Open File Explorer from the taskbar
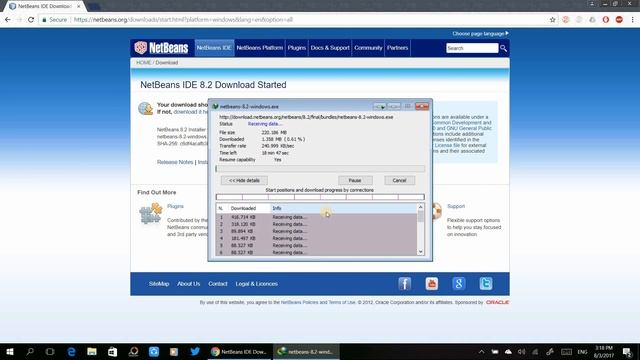Screen dimensions: 640x360 (92, 351)
